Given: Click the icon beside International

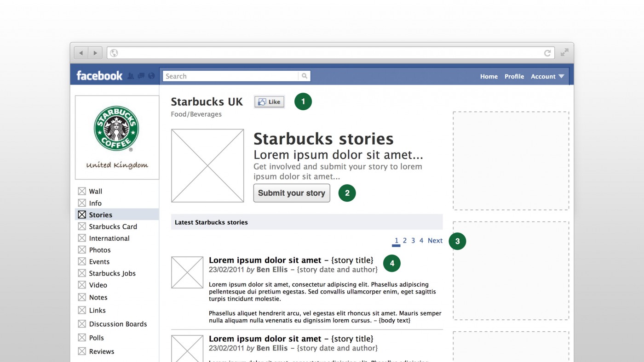Looking at the screenshot, I should point(82,238).
